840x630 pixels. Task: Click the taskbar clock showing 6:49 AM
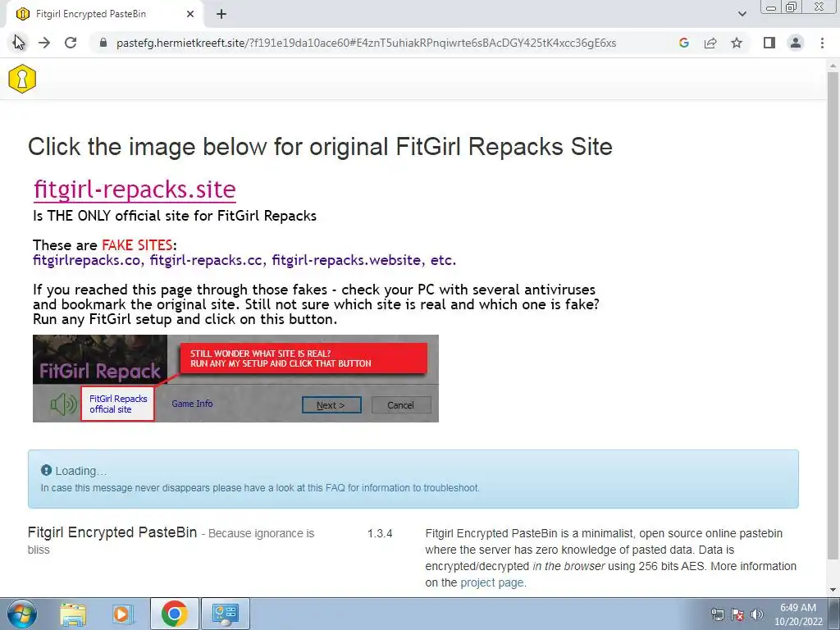click(x=798, y=614)
